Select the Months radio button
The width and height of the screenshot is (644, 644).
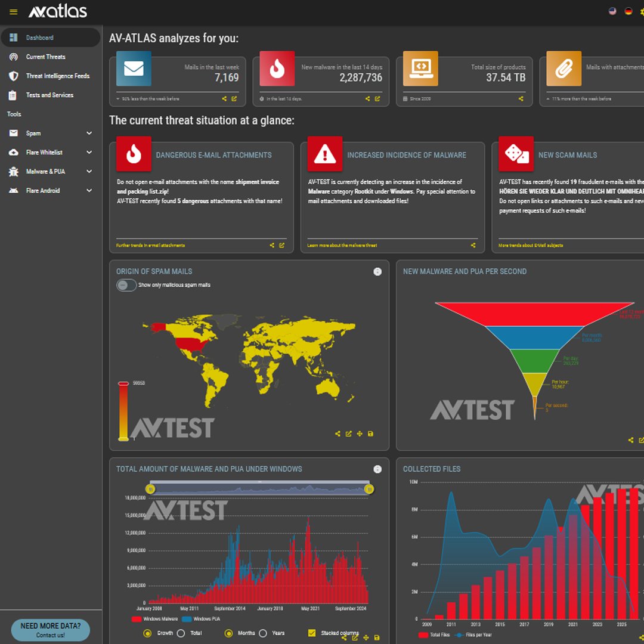point(229,633)
